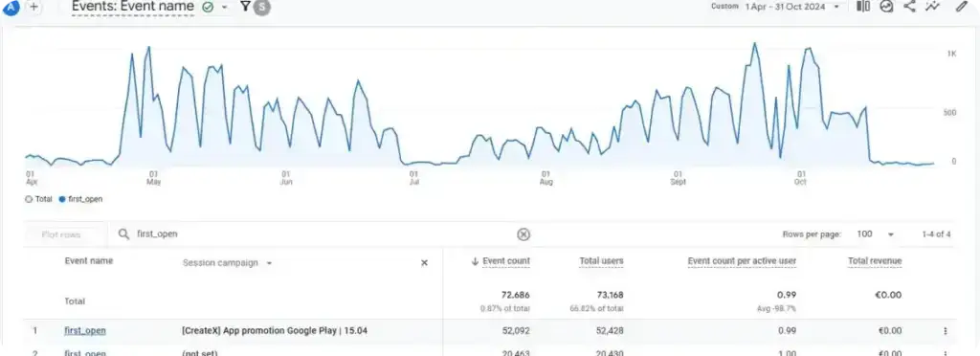Open the dropdown arrow beside the report title
Viewport: 980px width, 356px height.
tap(224, 7)
